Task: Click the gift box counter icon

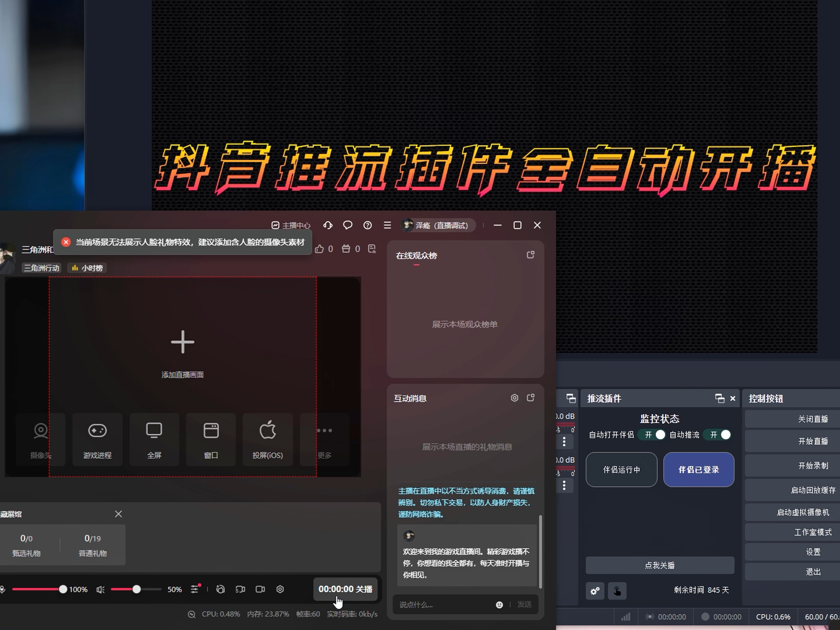Action: (346, 249)
